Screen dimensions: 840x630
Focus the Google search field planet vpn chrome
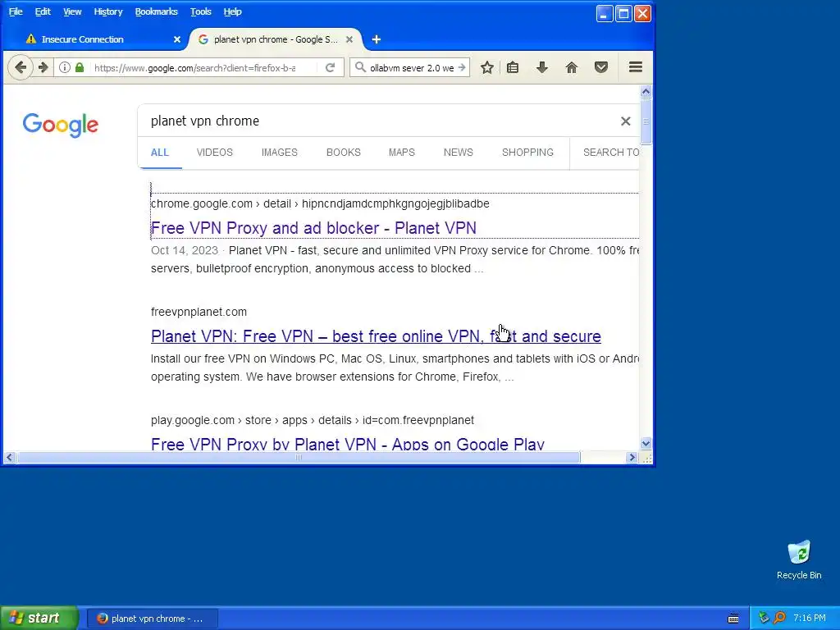[381, 121]
